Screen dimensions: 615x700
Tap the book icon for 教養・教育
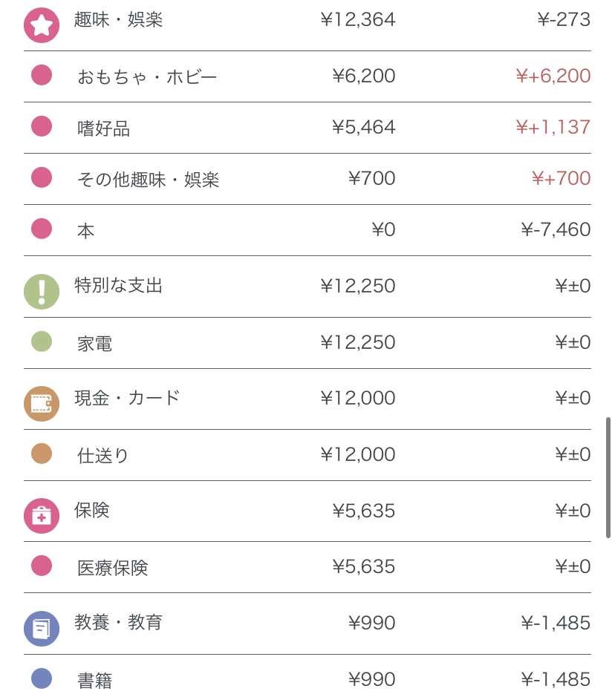pyautogui.click(x=42, y=628)
